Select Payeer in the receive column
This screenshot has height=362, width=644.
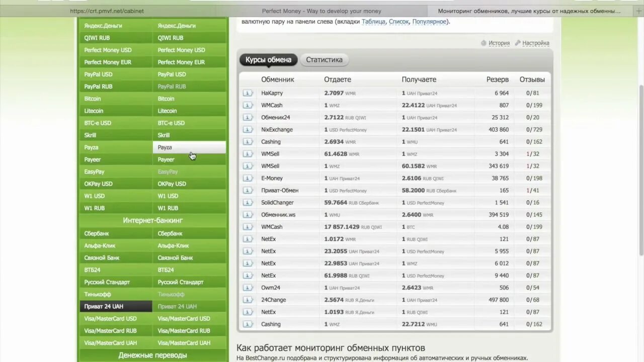[x=189, y=159]
